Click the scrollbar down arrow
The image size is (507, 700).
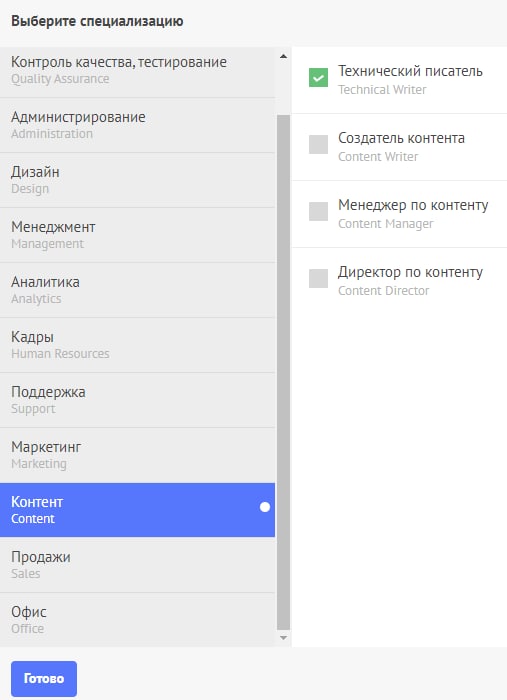pyautogui.click(x=283, y=638)
